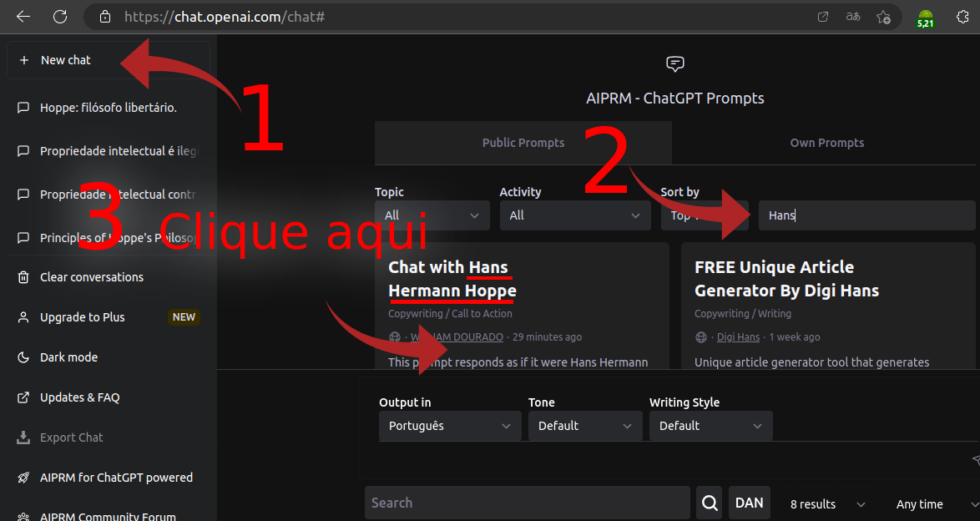This screenshot has height=521, width=980.
Task: Go back using the browser back arrow
Action: [x=23, y=17]
